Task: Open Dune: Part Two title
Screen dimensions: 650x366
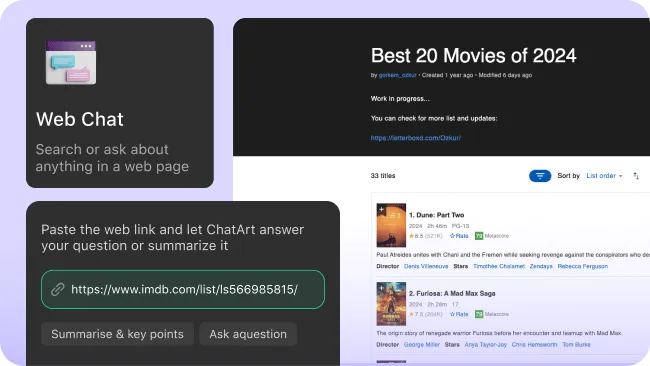Action: (x=437, y=215)
